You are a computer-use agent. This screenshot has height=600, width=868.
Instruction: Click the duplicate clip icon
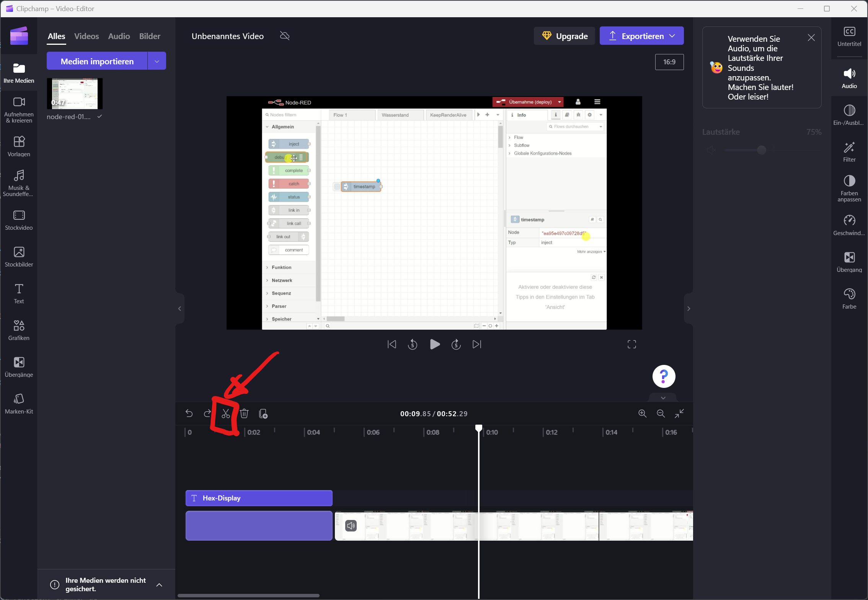(x=263, y=414)
